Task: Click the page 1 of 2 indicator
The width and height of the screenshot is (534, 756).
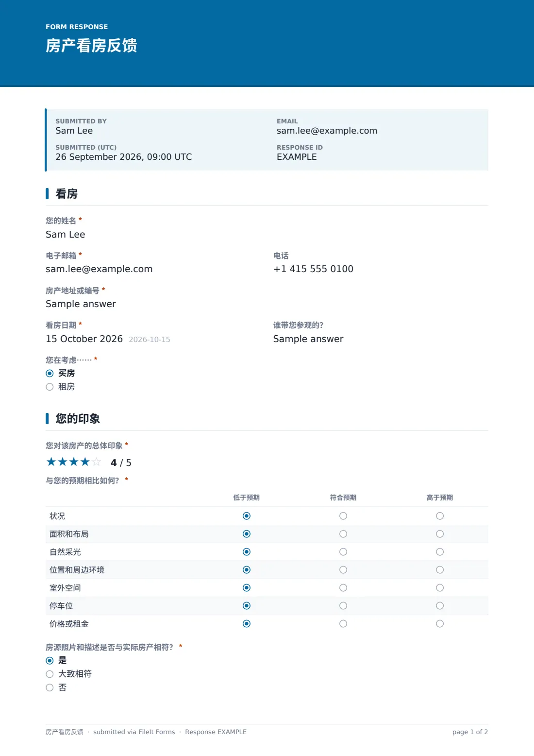Action: [x=470, y=732]
